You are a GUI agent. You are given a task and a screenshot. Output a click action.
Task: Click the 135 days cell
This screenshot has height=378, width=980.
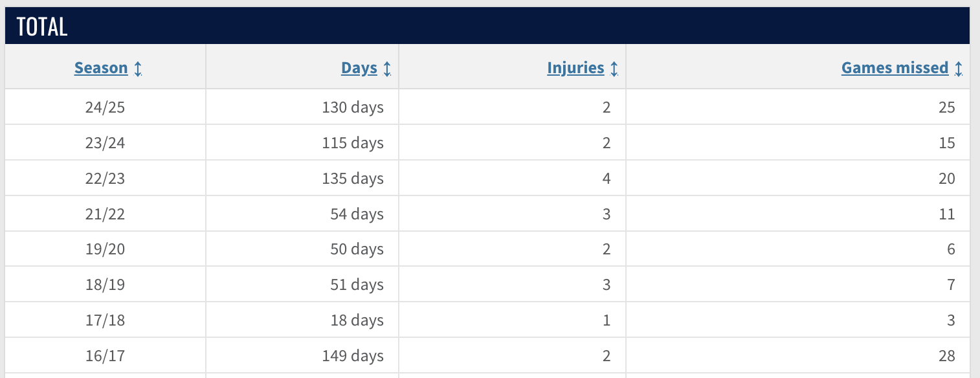tap(302, 178)
